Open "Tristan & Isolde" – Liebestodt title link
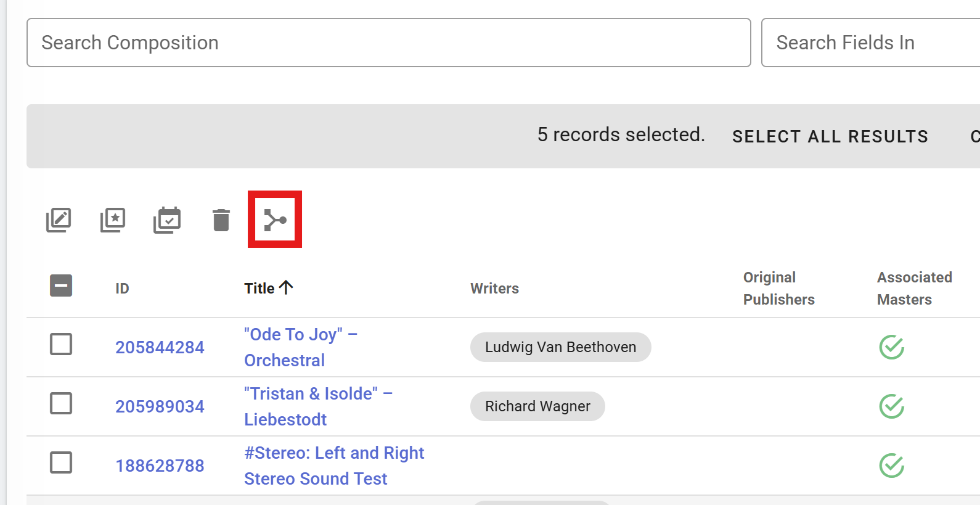The height and width of the screenshot is (505, 980). click(x=318, y=406)
